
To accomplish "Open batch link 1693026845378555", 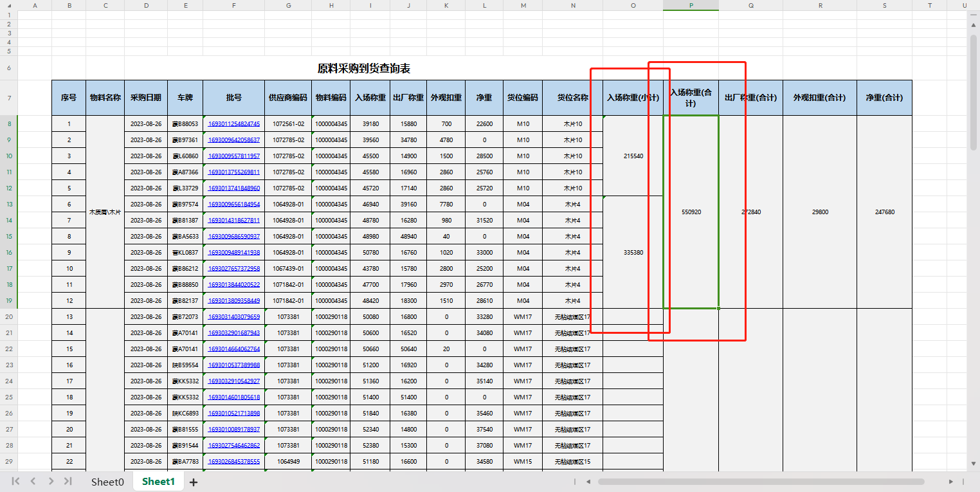I will point(234,461).
